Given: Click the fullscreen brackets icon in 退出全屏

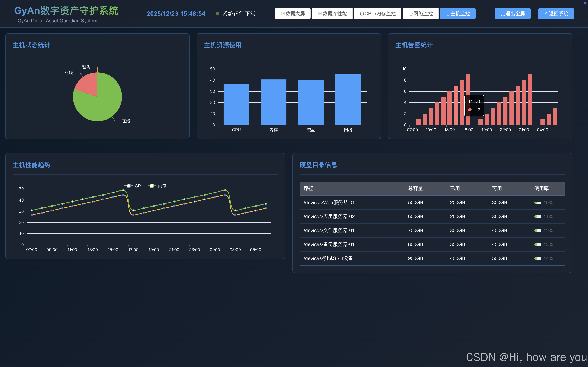Looking at the screenshot, I should 503,14.
